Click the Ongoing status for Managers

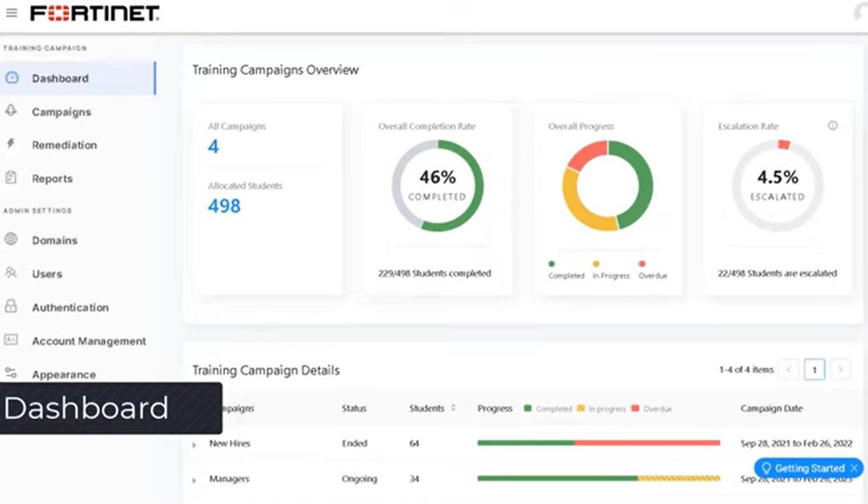point(359,479)
